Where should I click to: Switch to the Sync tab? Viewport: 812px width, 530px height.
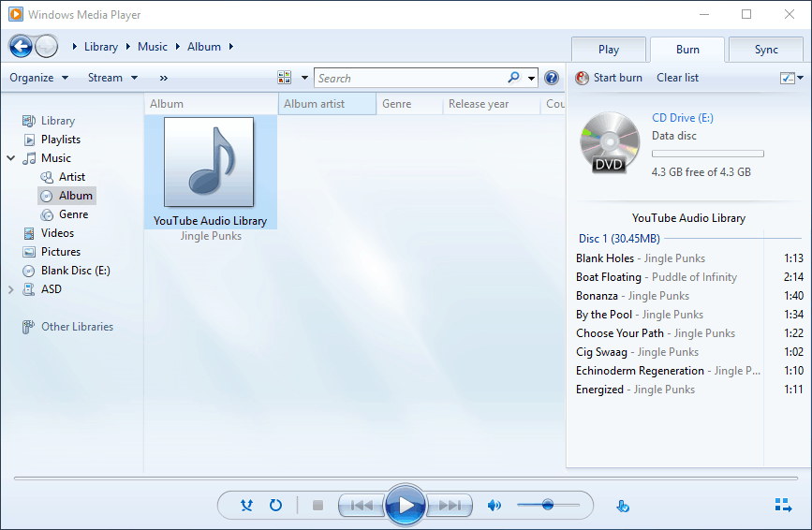click(x=766, y=50)
